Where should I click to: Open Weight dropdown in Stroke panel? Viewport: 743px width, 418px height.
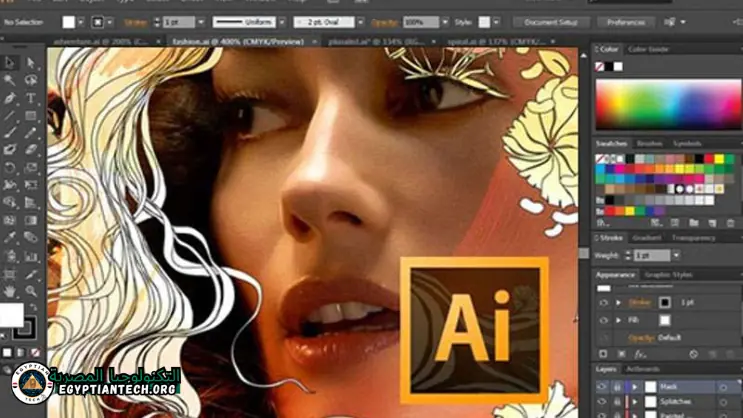tap(676, 255)
